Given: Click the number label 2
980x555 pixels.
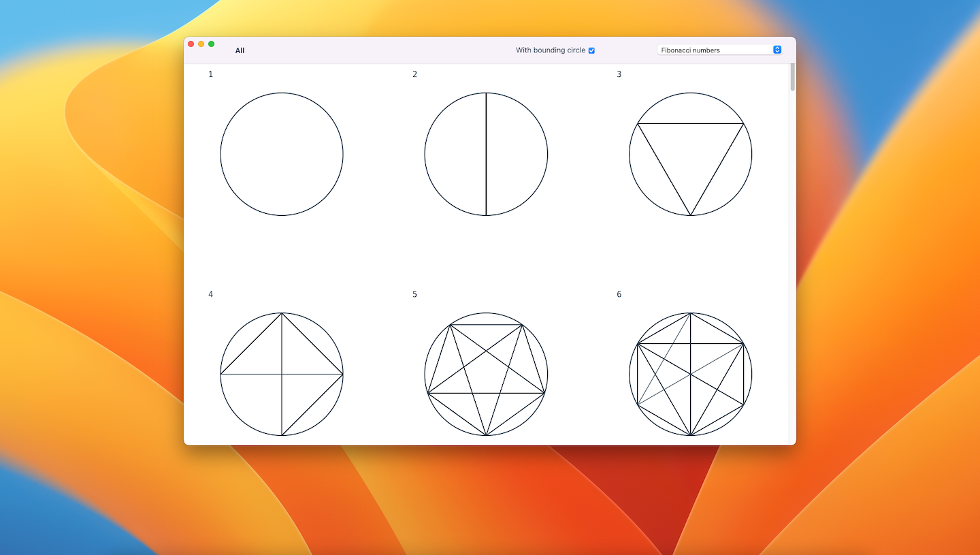Looking at the screenshot, I should (414, 74).
